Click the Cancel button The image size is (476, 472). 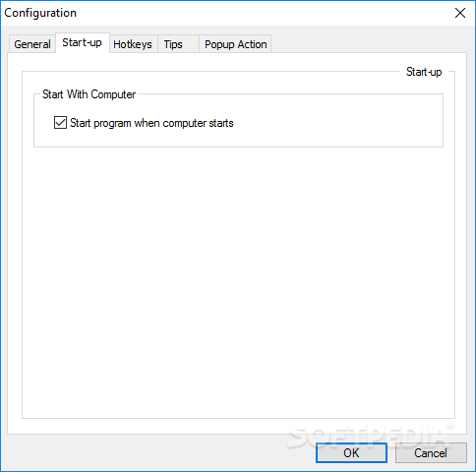tap(431, 453)
